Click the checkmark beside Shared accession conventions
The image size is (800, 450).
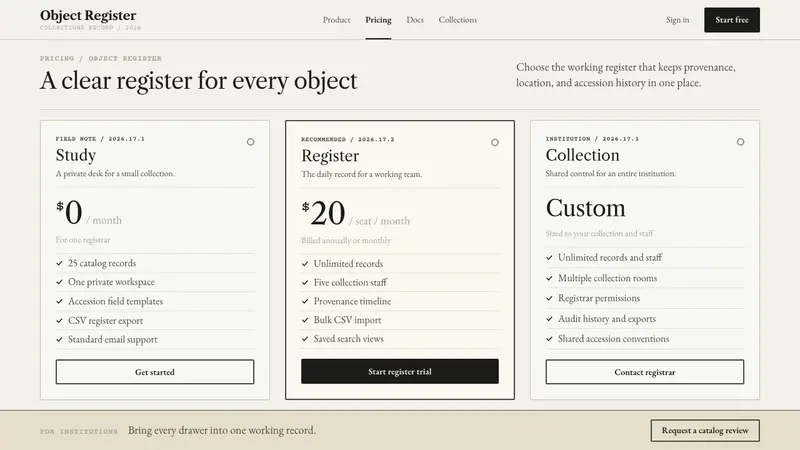[x=549, y=339]
